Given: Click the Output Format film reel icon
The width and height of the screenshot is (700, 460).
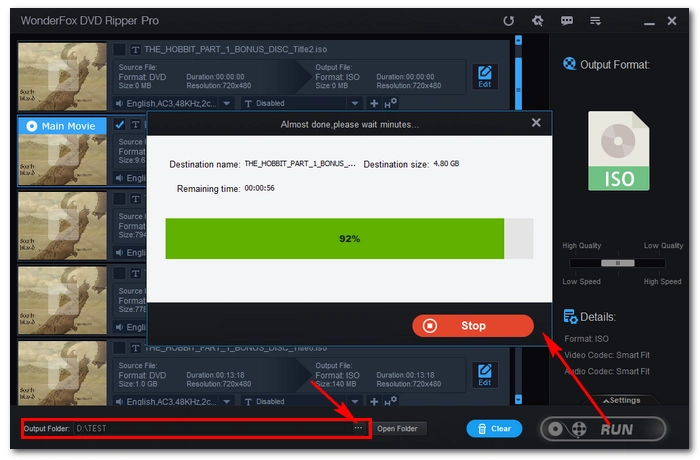Looking at the screenshot, I should point(569,64).
